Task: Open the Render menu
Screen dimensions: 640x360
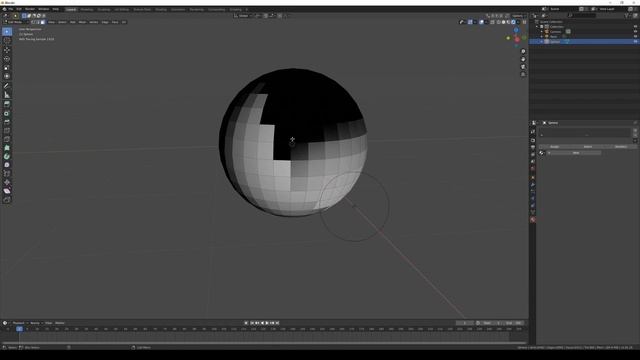Action: tap(30, 9)
